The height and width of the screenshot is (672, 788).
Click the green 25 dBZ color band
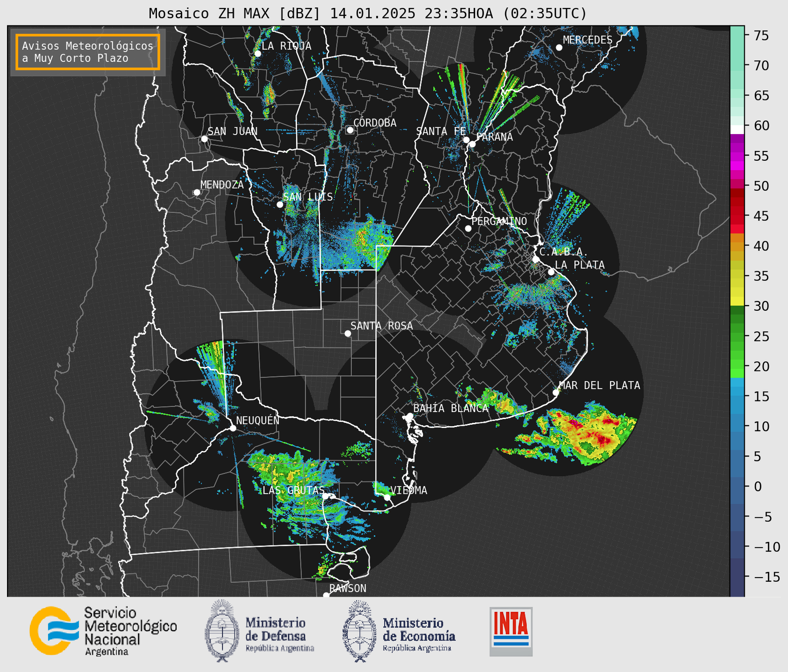(x=737, y=336)
